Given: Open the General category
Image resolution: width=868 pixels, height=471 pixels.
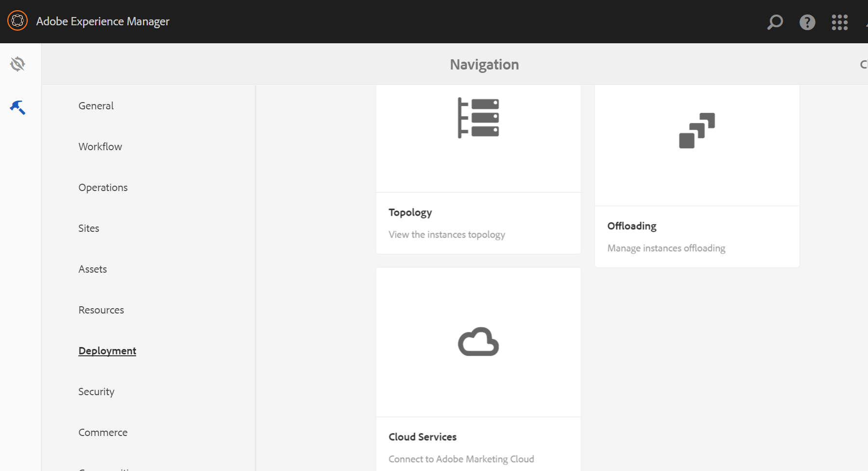Looking at the screenshot, I should click(x=96, y=106).
